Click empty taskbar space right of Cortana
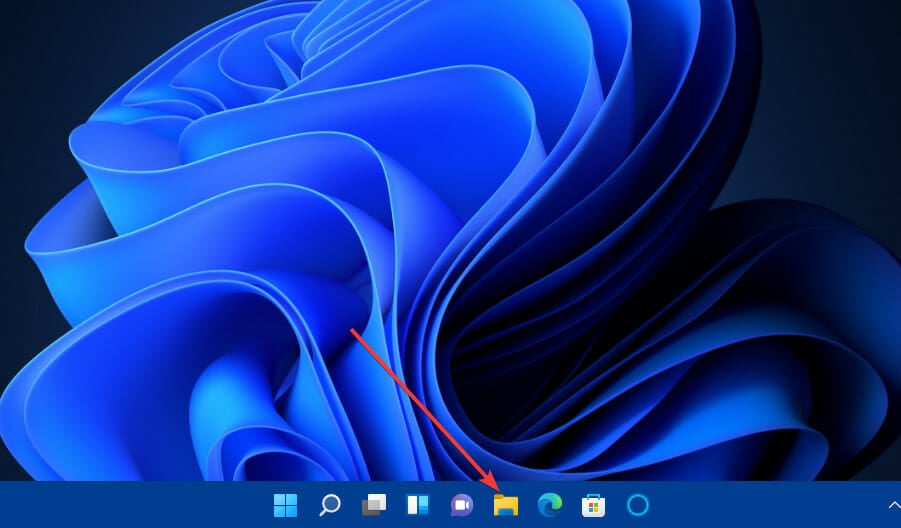901x528 pixels. (760, 505)
